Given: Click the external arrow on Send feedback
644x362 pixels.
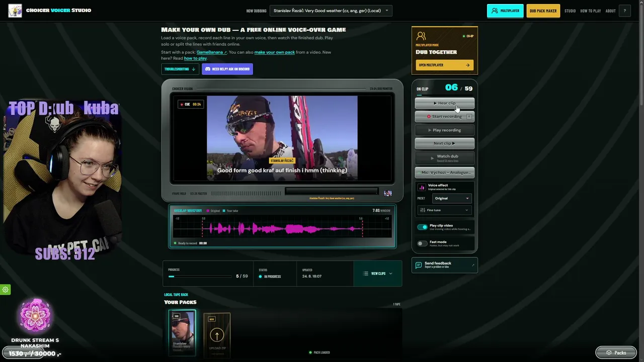Looking at the screenshot, I should [x=473, y=265].
